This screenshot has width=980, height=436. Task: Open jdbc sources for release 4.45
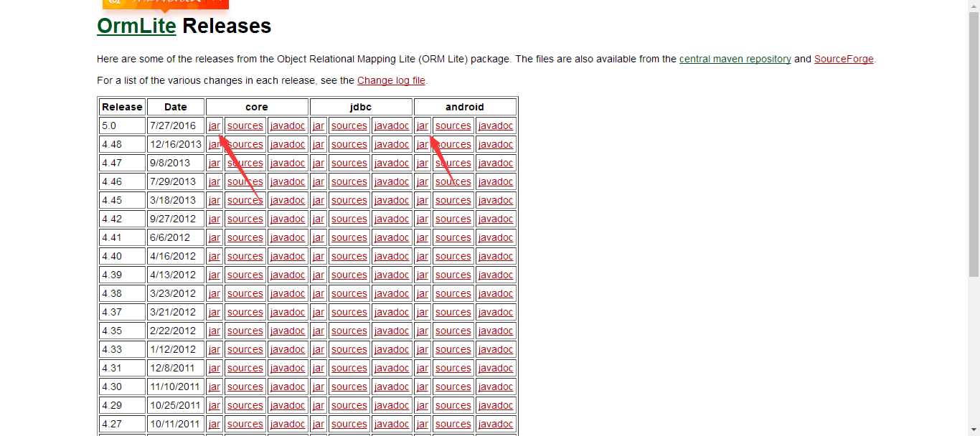pos(349,200)
